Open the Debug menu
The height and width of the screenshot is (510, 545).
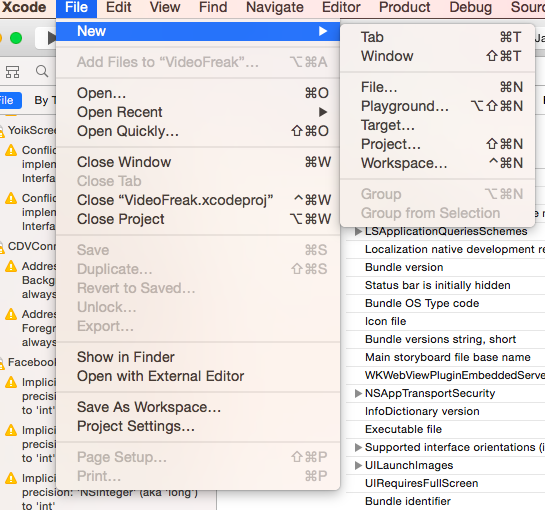[471, 8]
